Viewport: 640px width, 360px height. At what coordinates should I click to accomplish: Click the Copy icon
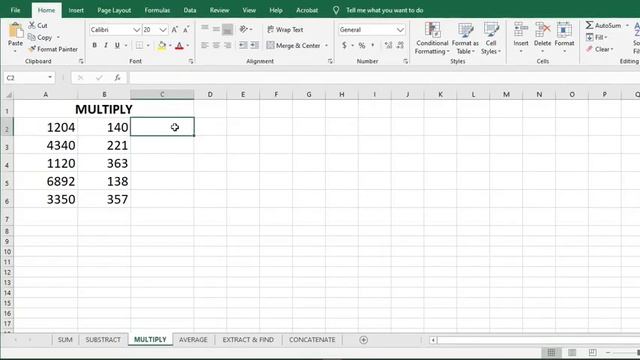pyautogui.click(x=32, y=37)
